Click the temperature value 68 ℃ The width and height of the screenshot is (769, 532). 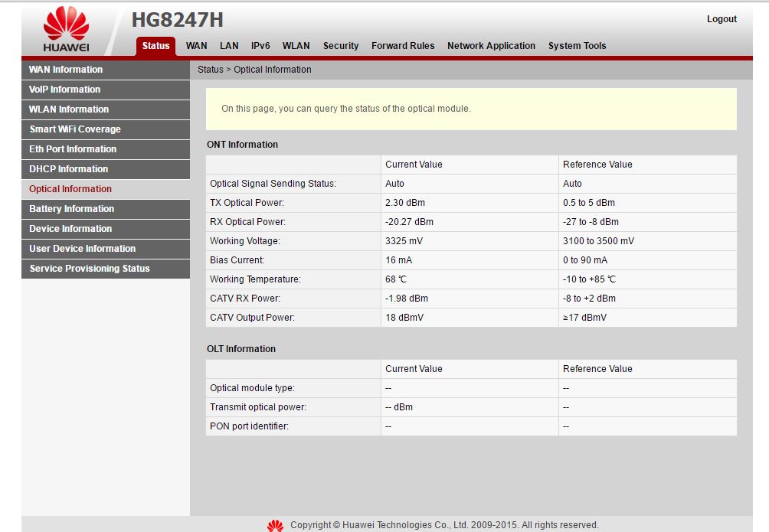coord(396,279)
